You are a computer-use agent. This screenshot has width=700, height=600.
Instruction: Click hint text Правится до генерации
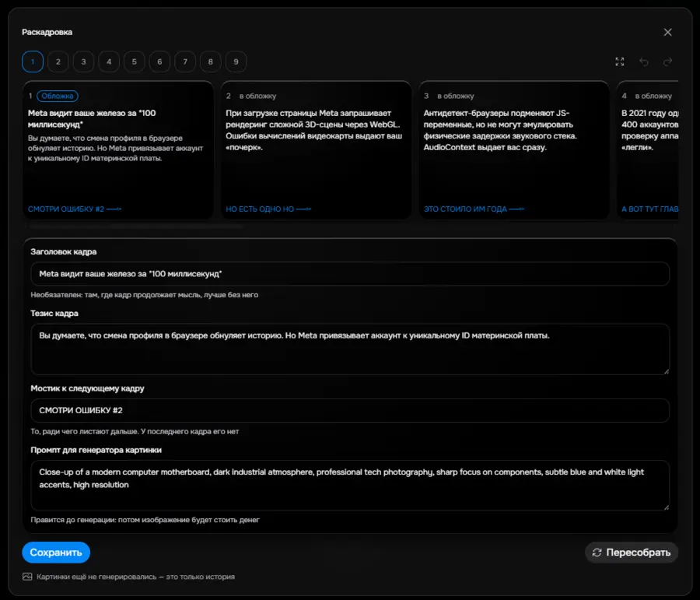(x=145, y=520)
